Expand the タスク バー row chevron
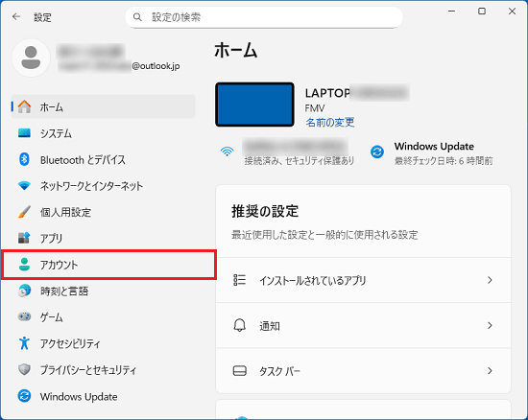 [x=490, y=370]
